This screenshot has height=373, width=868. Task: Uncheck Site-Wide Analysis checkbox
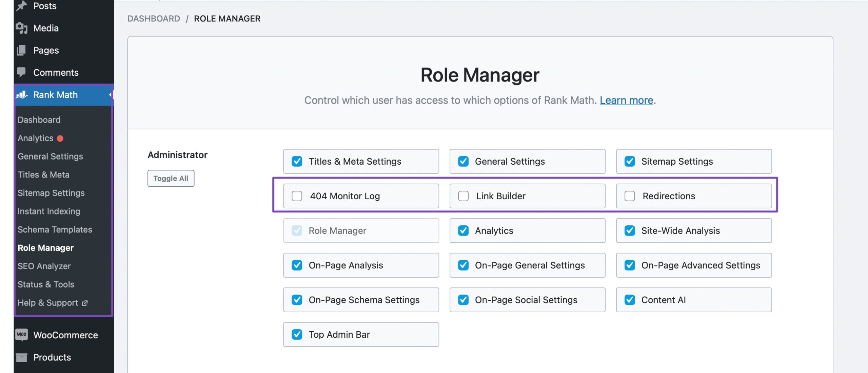pos(630,230)
